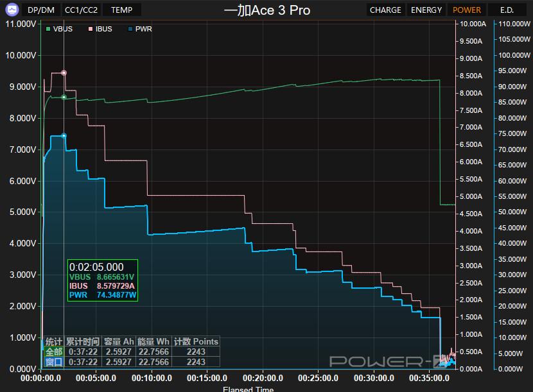Open the E.D. tab
The width and height of the screenshot is (533, 392).
click(507, 10)
